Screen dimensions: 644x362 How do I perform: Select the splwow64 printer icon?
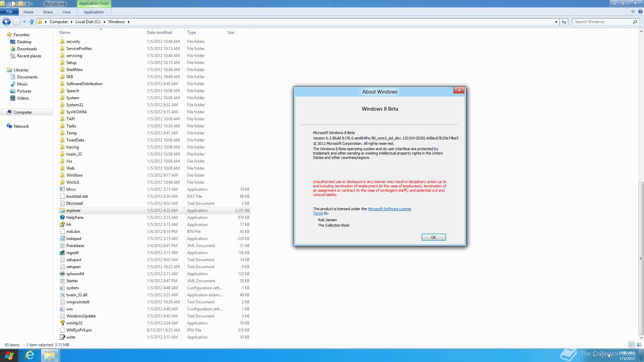(62, 274)
